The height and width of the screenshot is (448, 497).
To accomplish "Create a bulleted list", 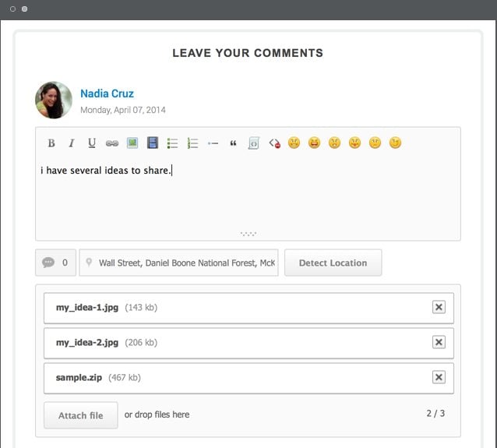I will (x=173, y=143).
